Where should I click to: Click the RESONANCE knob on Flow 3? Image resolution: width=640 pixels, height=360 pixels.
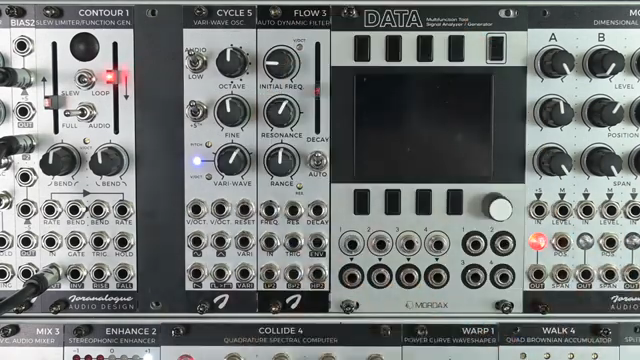(x=281, y=112)
